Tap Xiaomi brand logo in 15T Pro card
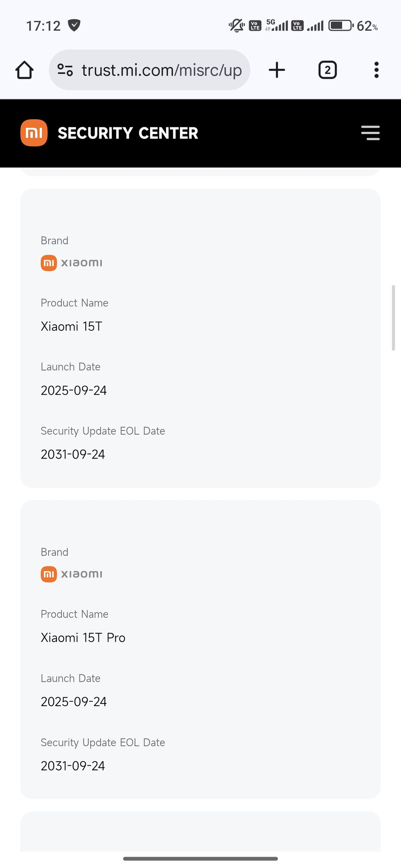The width and height of the screenshot is (401, 868). [71, 574]
